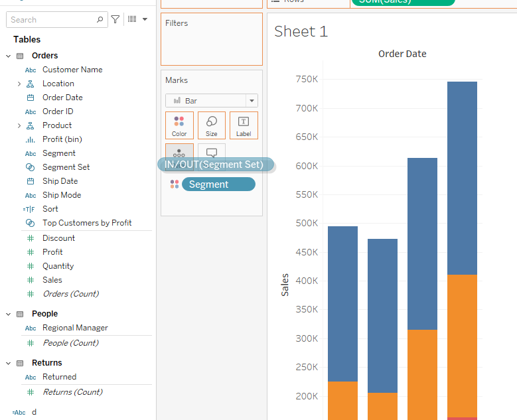Click the Location hierarchy icon
Image resolution: width=517 pixels, height=420 pixels.
click(x=31, y=84)
